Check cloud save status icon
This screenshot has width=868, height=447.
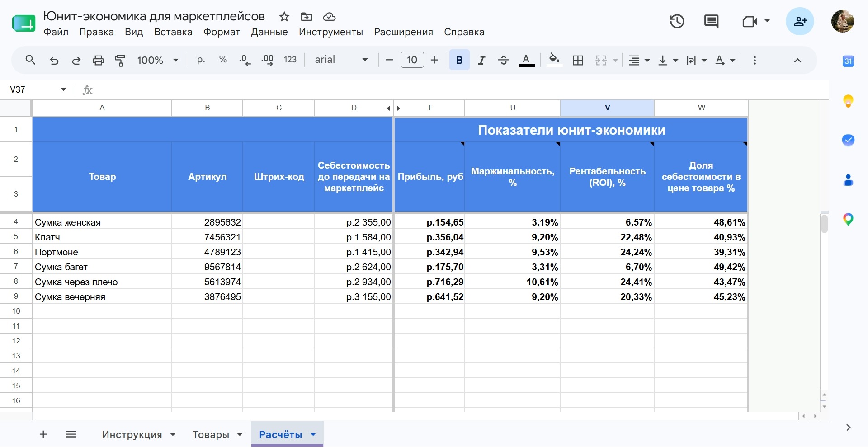click(x=329, y=17)
